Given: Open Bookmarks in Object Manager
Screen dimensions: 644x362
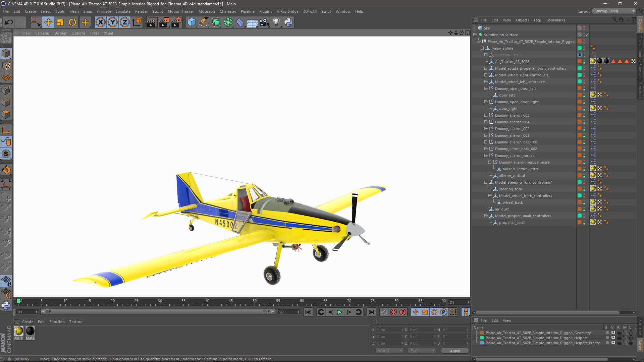Looking at the screenshot, I should 555,20.
